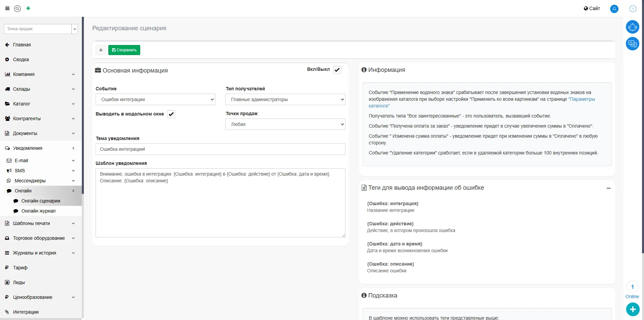Open the user profile avatar icon
The height and width of the screenshot is (320, 644).
pyautogui.click(x=614, y=9)
